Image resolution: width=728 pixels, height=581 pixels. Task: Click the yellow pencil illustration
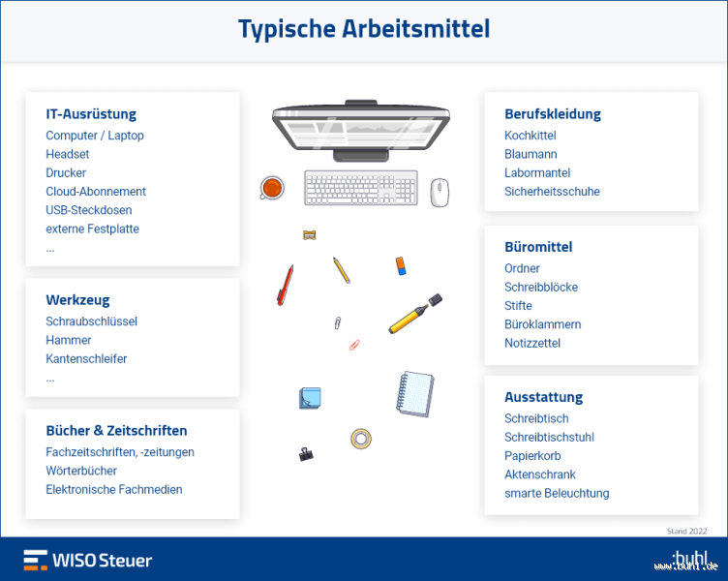[341, 270]
